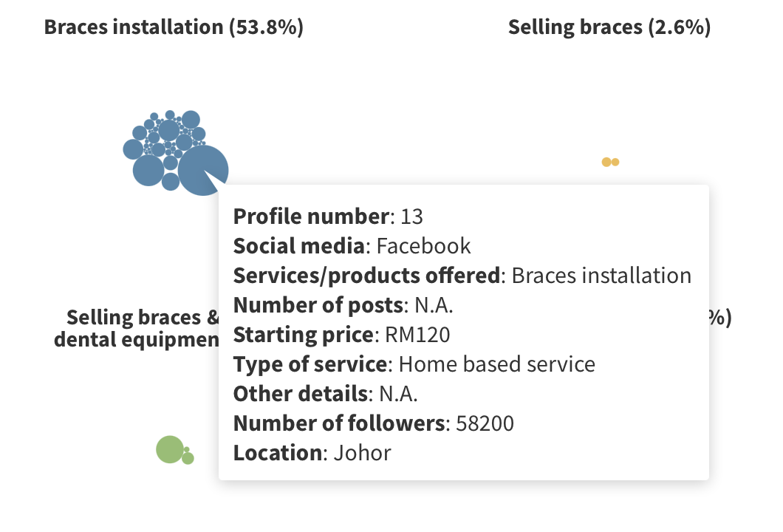Image resolution: width=783 pixels, height=532 pixels.
Task: Click the Services/products offered tooltip line
Action: tap(462, 276)
